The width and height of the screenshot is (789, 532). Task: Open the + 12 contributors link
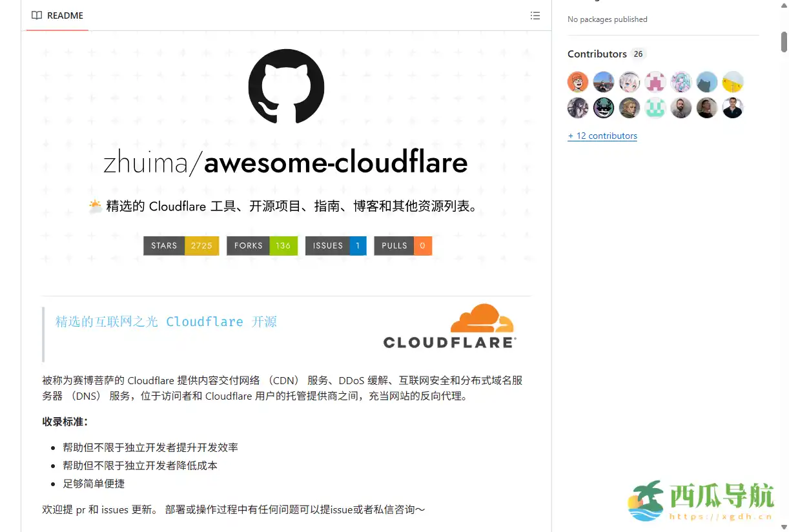(602, 136)
